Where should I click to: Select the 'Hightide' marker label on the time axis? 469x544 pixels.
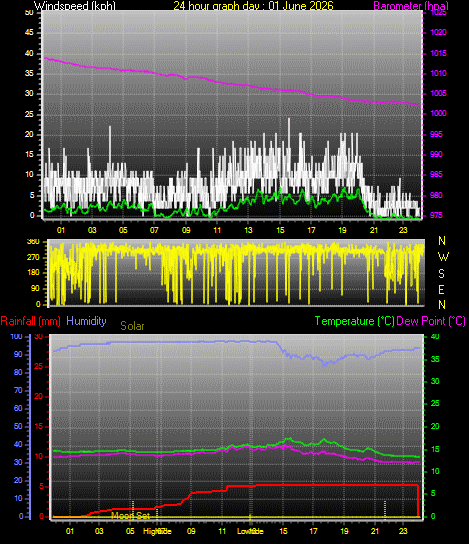(157, 531)
